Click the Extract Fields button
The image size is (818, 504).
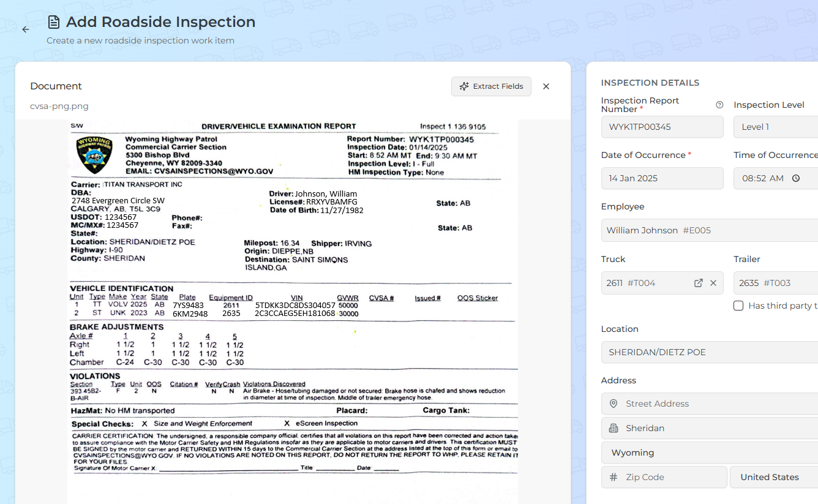(x=491, y=86)
